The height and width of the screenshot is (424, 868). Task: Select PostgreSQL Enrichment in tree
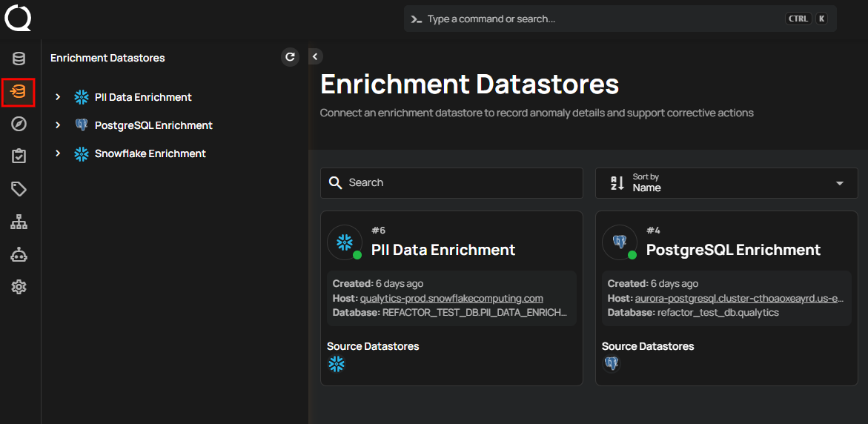coord(153,126)
